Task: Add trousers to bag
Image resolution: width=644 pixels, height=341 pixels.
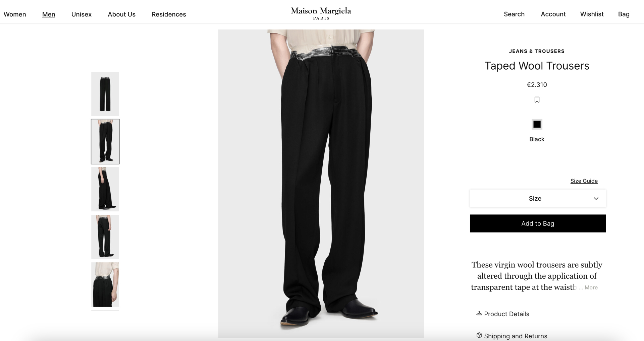Action: coord(538,223)
